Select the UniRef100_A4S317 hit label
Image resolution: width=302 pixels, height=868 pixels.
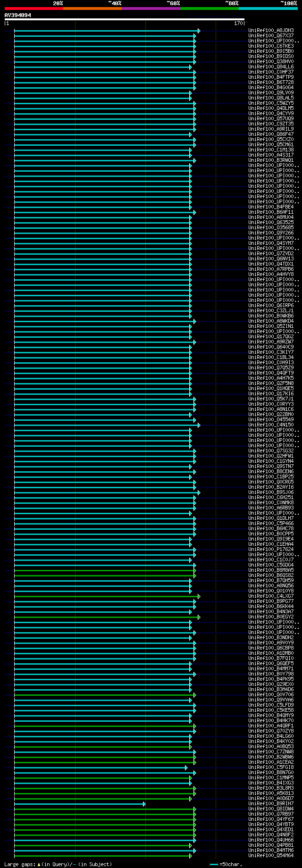(271, 155)
